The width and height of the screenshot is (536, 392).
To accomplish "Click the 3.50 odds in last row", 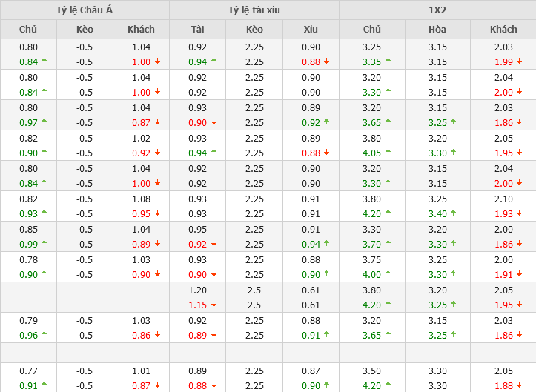I will click(x=371, y=371).
